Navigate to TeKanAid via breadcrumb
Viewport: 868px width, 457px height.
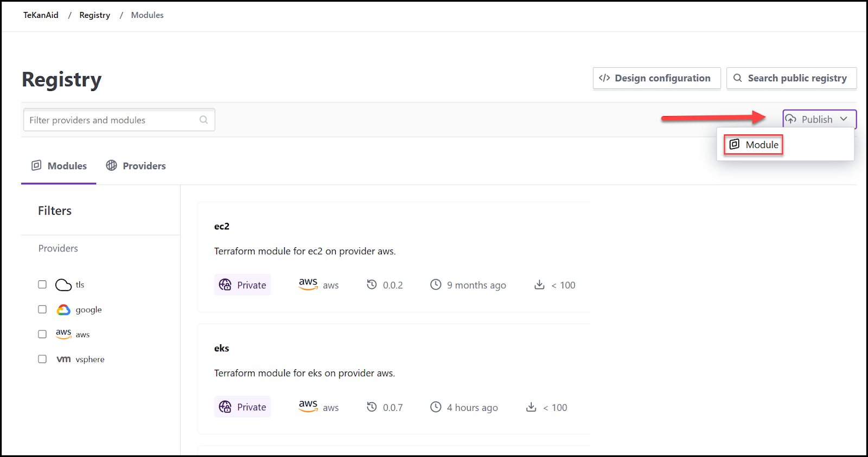click(40, 15)
